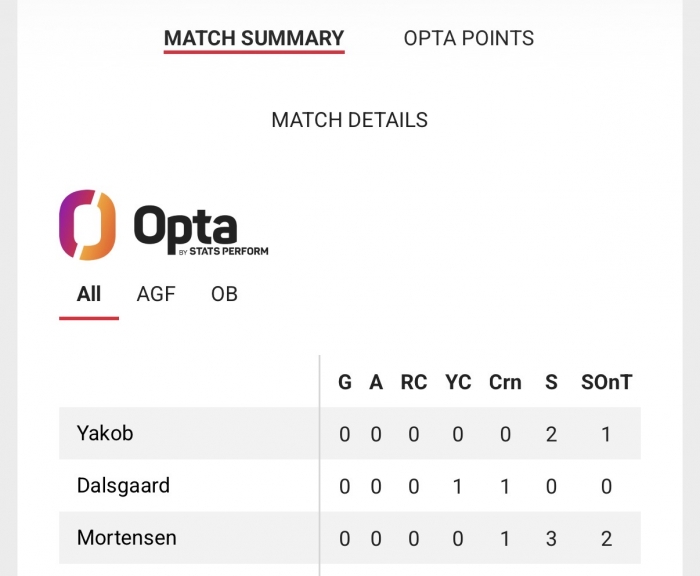This screenshot has height=576, width=700.
Task: Filter player stats by AGF
Action: [x=156, y=294]
